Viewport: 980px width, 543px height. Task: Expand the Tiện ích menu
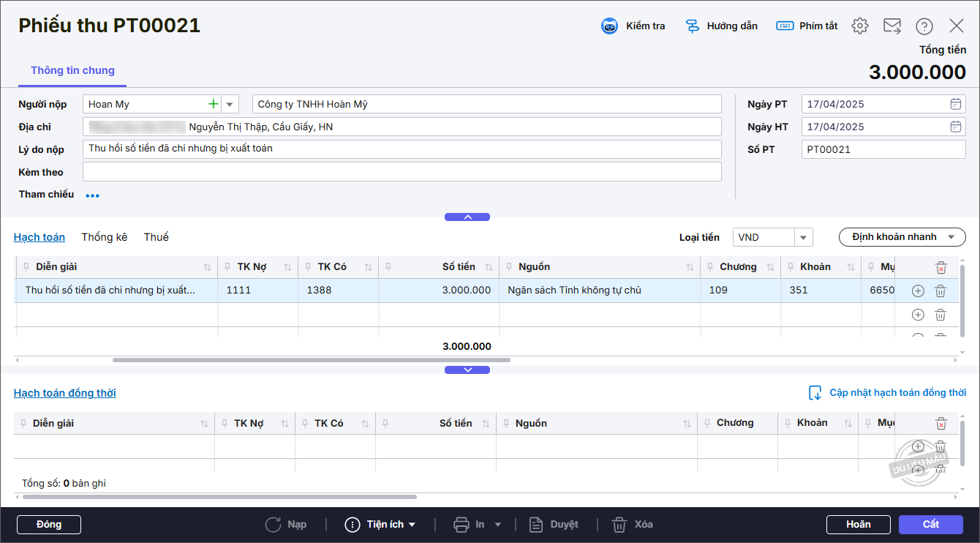click(381, 525)
